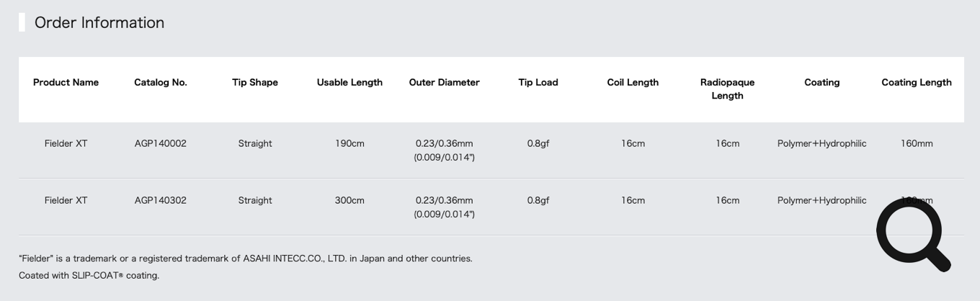This screenshot has height=301, width=980.
Task: Click the Fielder trademark notice text
Action: pyautogui.click(x=246, y=258)
